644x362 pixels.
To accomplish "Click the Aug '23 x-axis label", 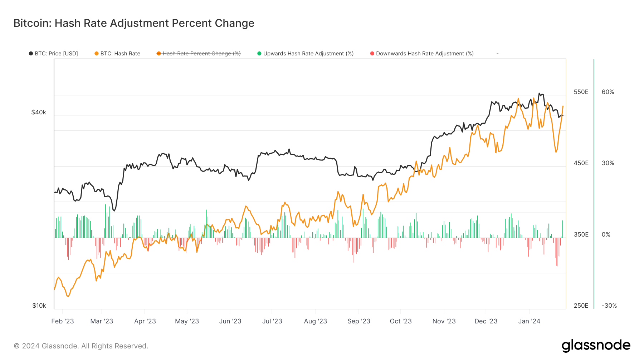I will pos(315,321).
